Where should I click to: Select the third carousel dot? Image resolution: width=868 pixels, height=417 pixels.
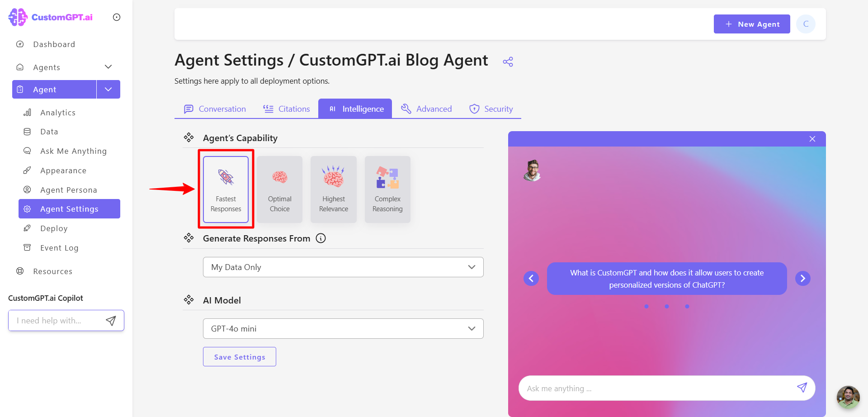click(687, 306)
